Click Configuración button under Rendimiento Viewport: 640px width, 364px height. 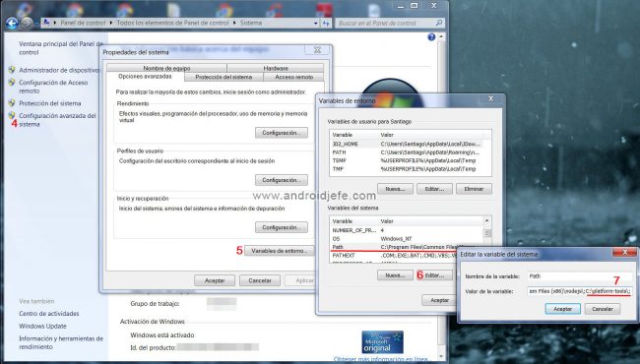point(282,133)
